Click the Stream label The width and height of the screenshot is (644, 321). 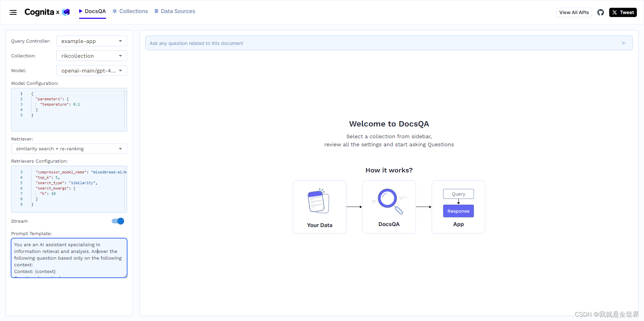19,221
